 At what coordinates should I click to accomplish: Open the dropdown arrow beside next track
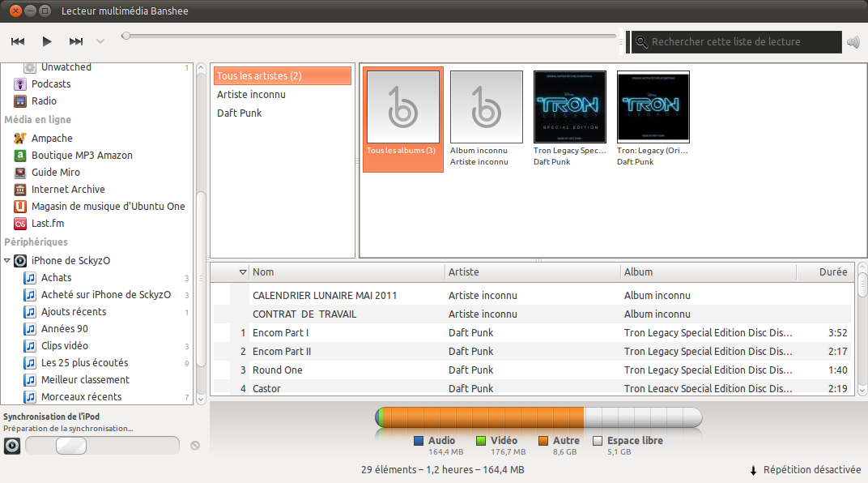pyautogui.click(x=100, y=41)
